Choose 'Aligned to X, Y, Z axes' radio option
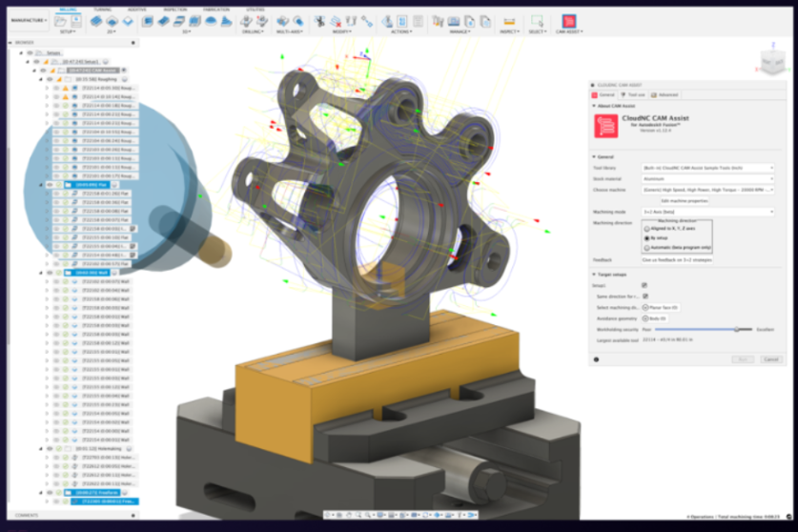The width and height of the screenshot is (798, 532). [x=648, y=229]
